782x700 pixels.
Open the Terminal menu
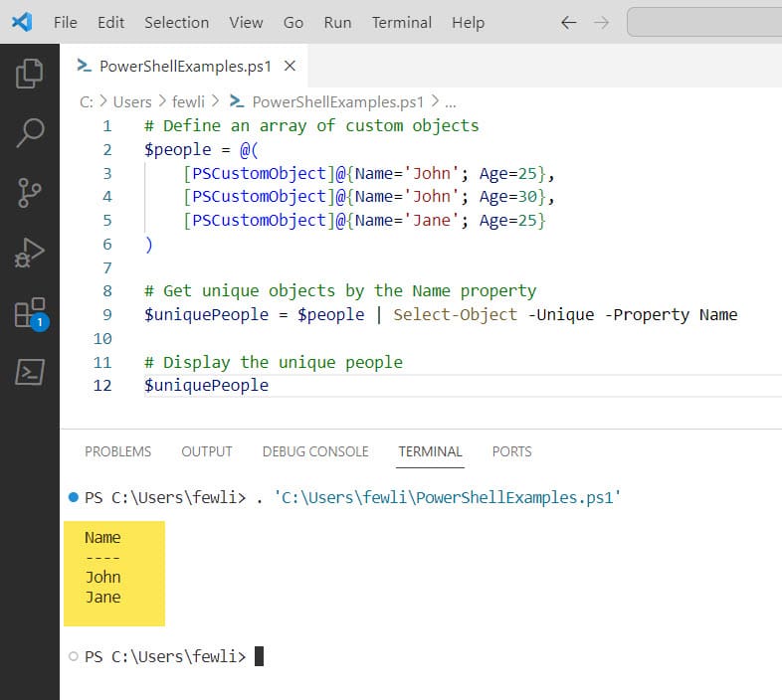click(x=402, y=23)
